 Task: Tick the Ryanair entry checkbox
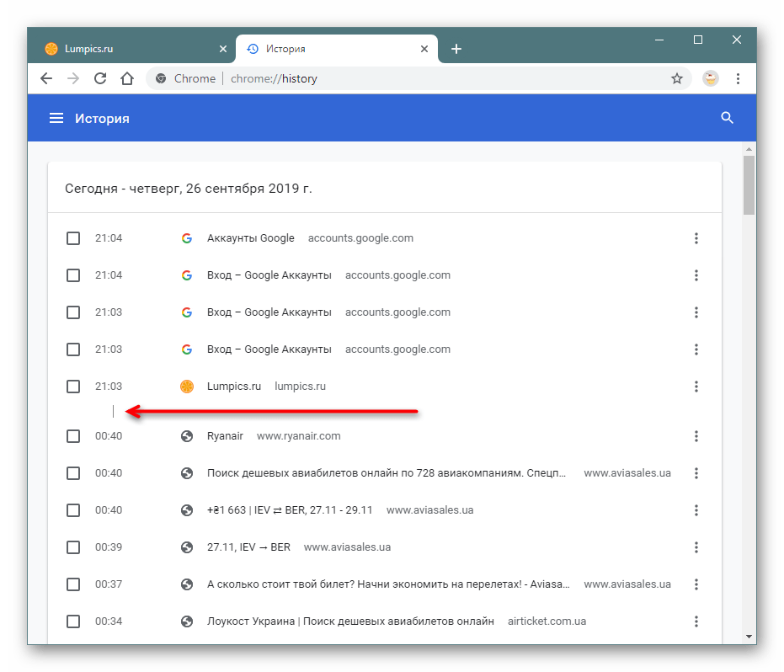[x=73, y=436]
